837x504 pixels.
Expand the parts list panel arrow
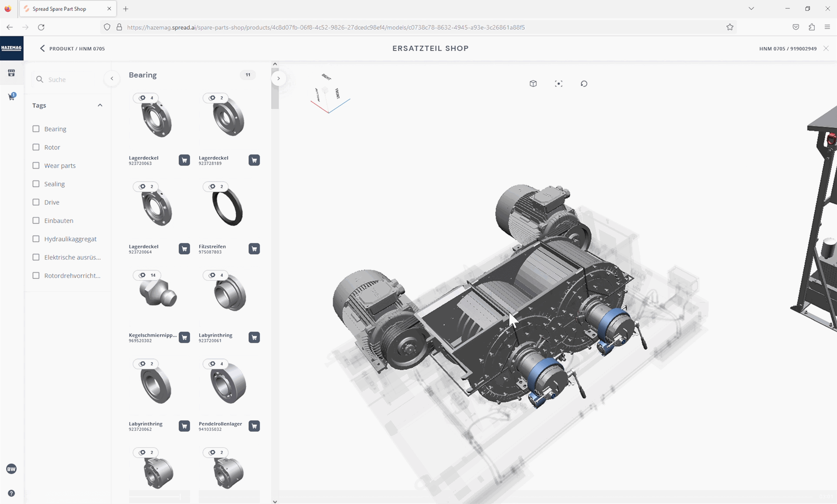[x=279, y=78]
